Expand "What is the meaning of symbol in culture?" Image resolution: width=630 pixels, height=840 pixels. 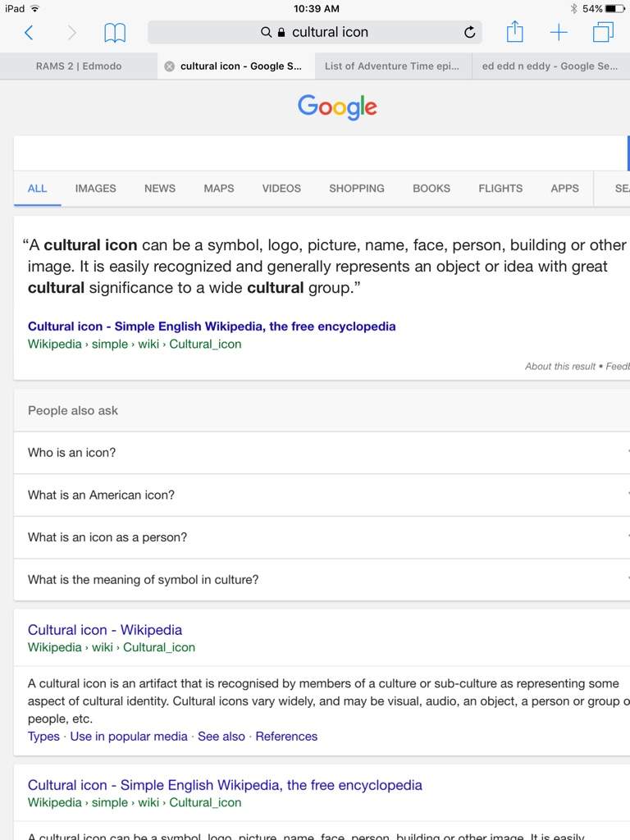pos(320,580)
